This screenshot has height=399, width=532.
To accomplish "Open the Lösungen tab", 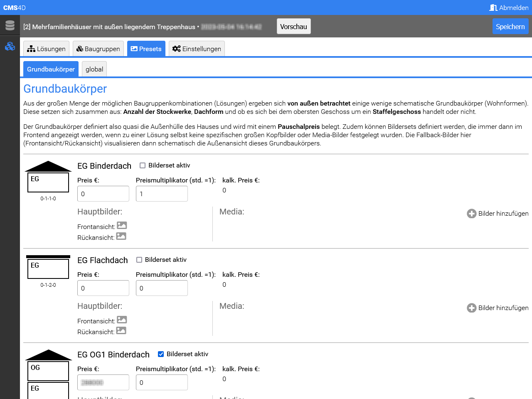I will point(47,49).
